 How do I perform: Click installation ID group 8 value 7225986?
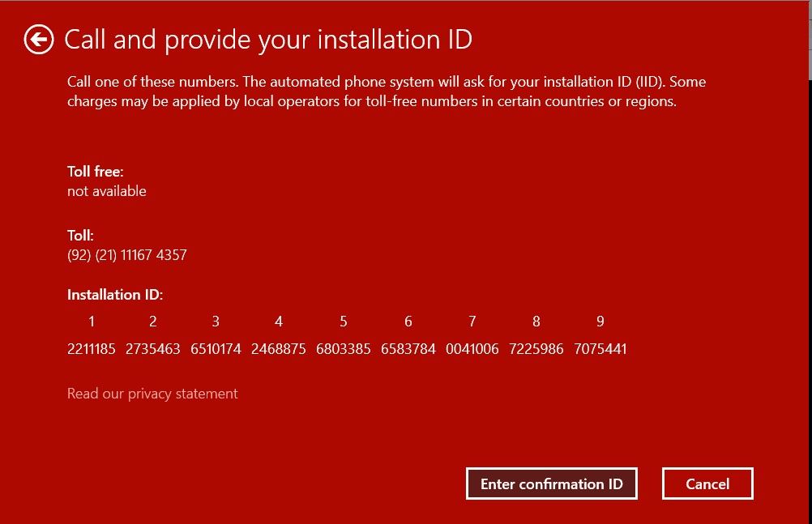[536, 349]
